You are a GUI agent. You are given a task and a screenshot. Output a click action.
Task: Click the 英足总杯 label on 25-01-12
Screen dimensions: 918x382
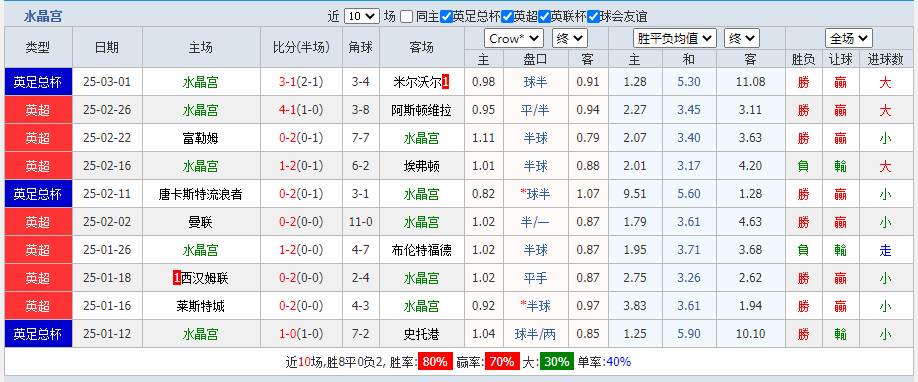pyautogui.click(x=38, y=334)
